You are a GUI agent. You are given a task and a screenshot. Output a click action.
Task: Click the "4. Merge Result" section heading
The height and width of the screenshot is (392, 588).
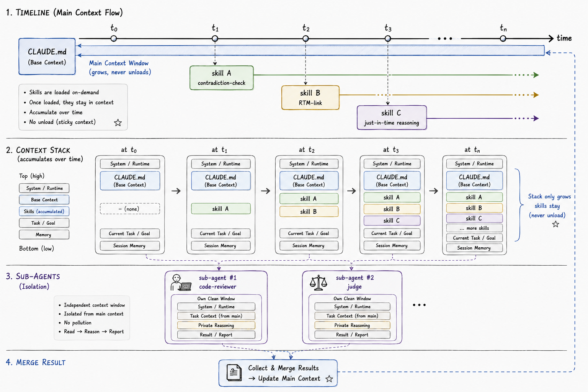(x=36, y=362)
